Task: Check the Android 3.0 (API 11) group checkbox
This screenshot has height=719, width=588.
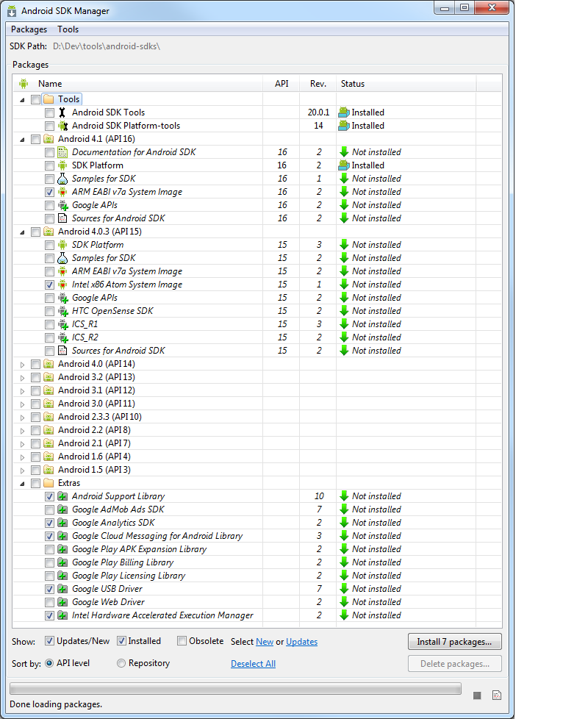Action: (35, 404)
